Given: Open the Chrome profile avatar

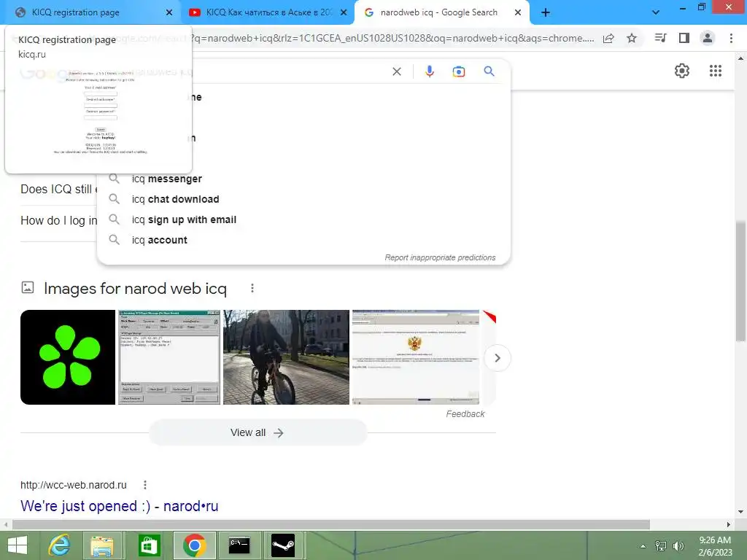Looking at the screenshot, I should click(x=708, y=38).
